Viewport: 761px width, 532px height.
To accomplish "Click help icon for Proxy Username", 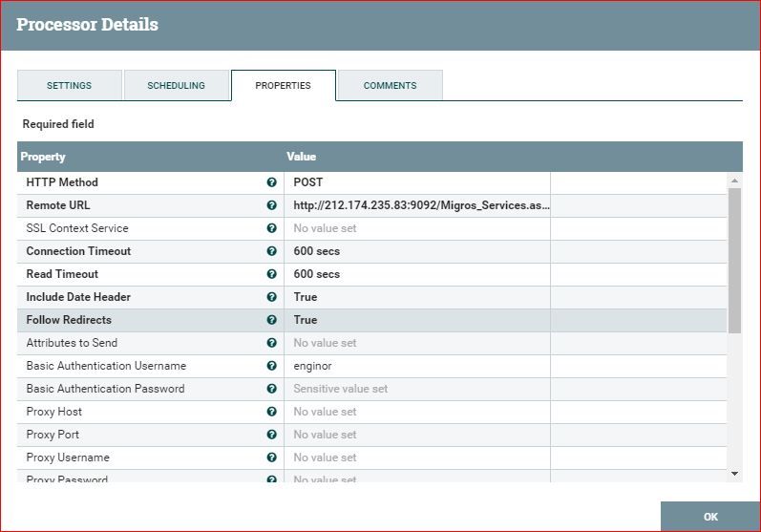I will coord(272,458).
